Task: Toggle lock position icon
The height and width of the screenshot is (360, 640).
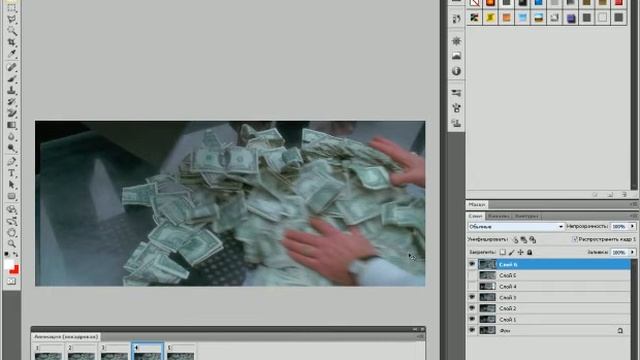Action: pos(520,252)
